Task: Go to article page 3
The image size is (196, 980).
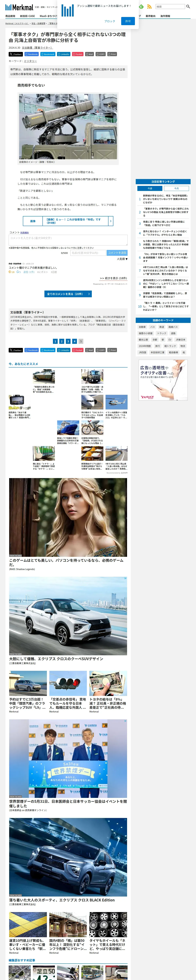Action: tap(68, 341)
